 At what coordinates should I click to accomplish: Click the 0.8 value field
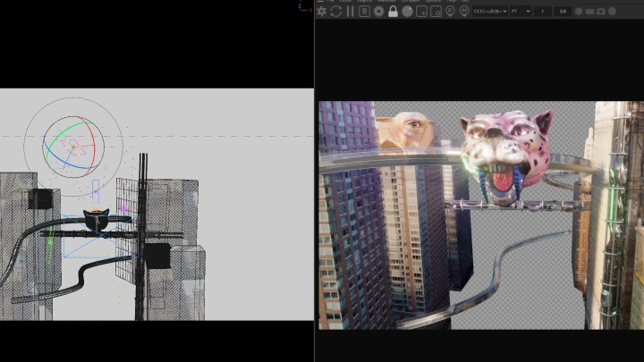(x=563, y=12)
